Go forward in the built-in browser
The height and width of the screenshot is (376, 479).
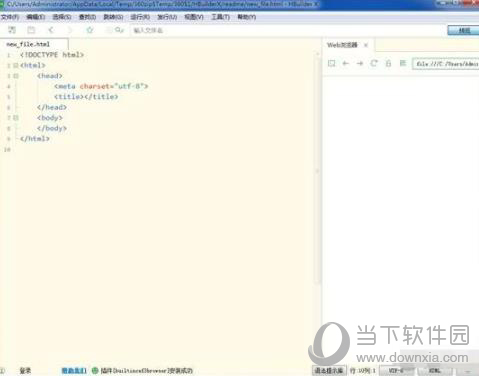(x=360, y=63)
